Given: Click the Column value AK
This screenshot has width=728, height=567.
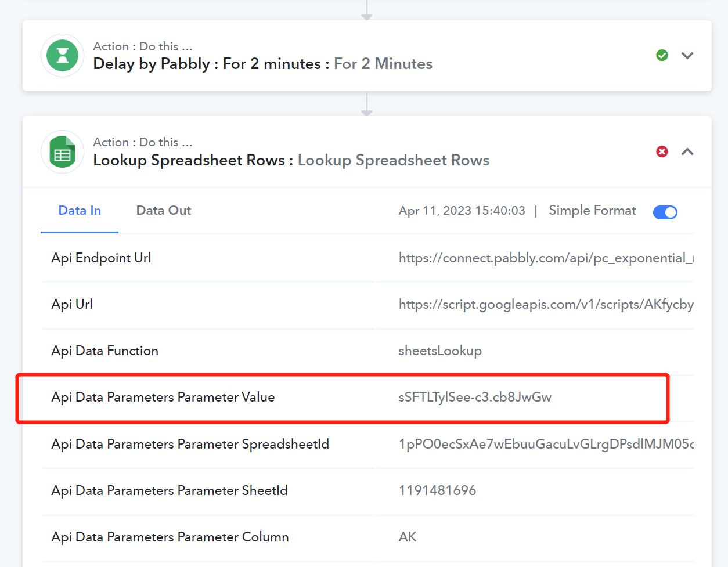Looking at the screenshot, I should coord(408,537).
